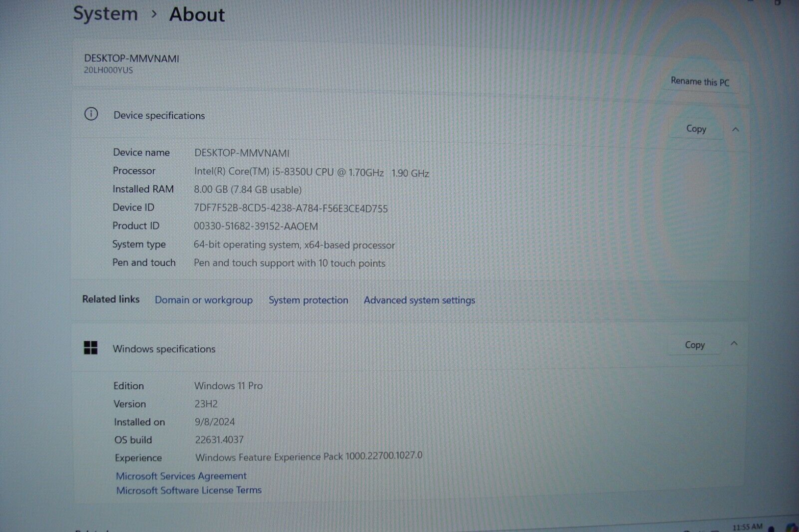This screenshot has width=799, height=532.
Task: Open Advanced system settings link
Action: coord(419,300)
